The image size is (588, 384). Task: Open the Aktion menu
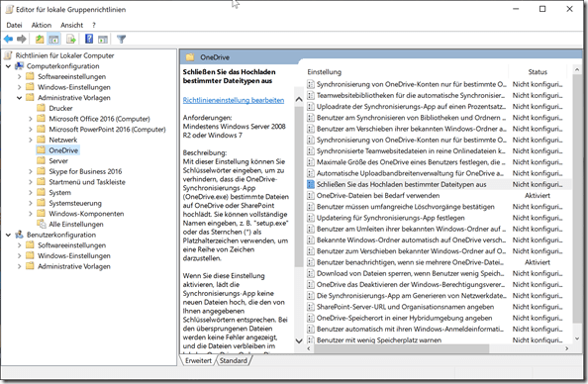42,25
